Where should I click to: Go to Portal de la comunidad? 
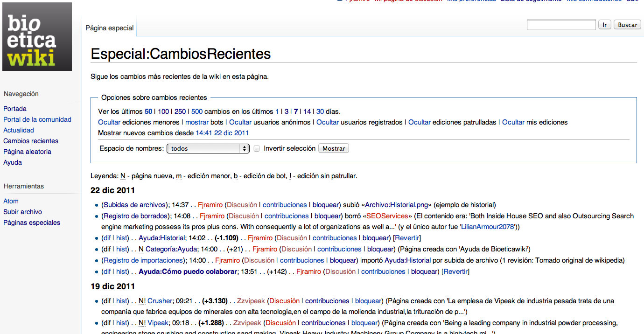pos(37,119)
